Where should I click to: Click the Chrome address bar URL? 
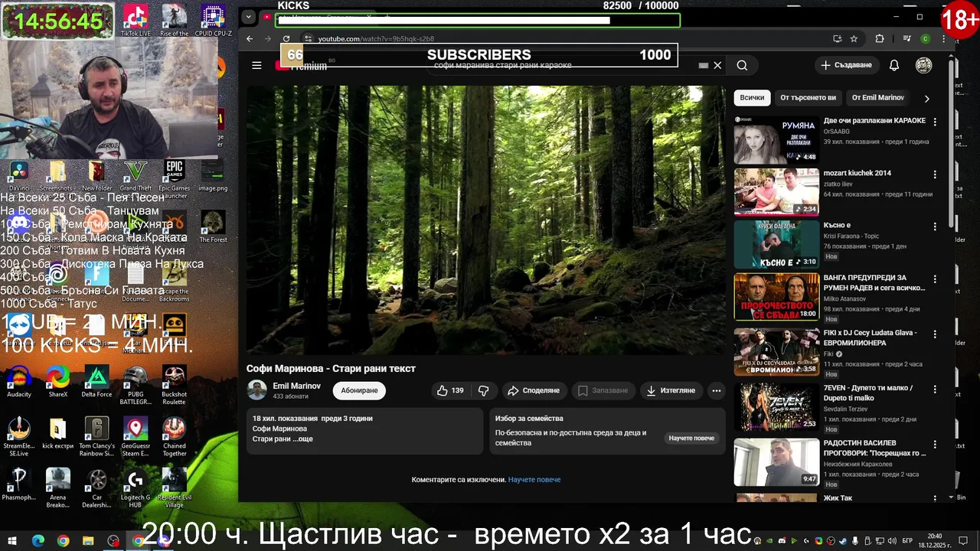(x=376, y=39)
